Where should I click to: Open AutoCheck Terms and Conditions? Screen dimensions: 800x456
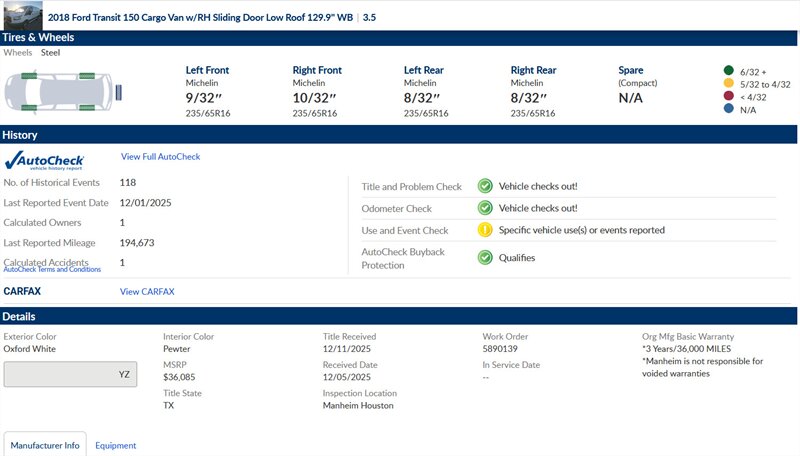click(x=52, y=270)
